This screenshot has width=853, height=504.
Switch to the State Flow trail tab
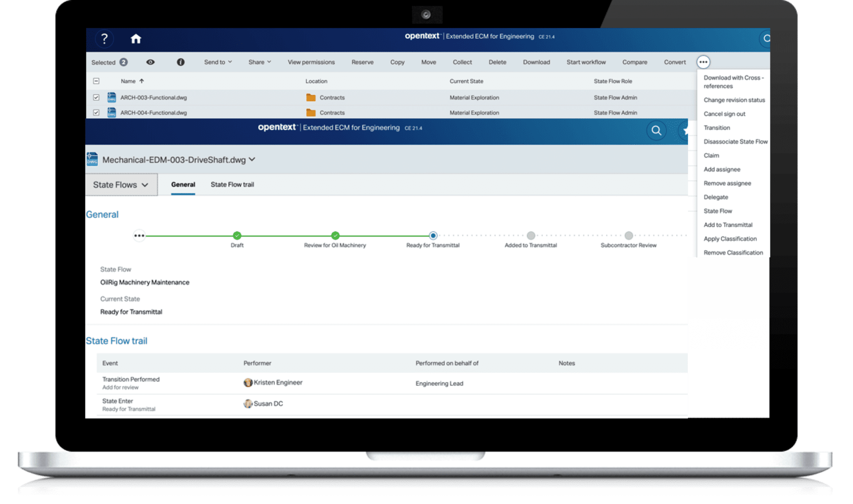click(232, 185)
